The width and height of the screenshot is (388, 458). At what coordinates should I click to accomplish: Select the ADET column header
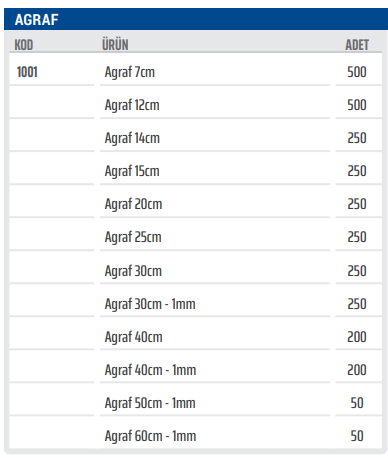[x=357, y=45]
